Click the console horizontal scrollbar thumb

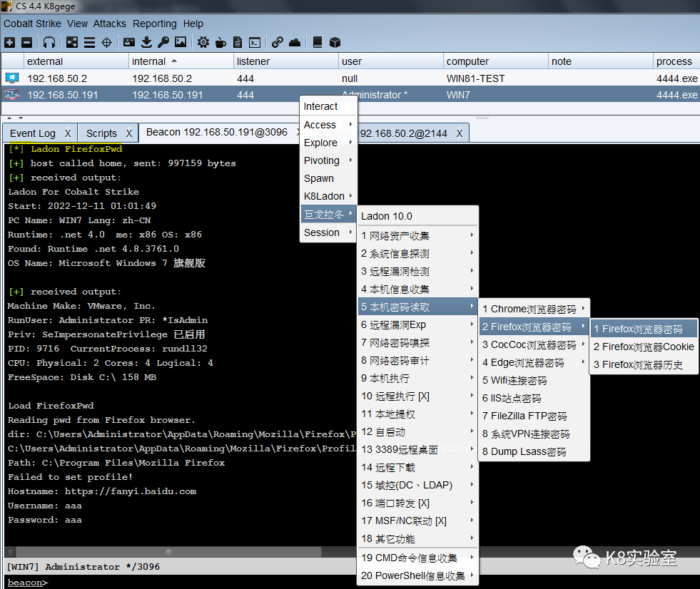[168, 552]
